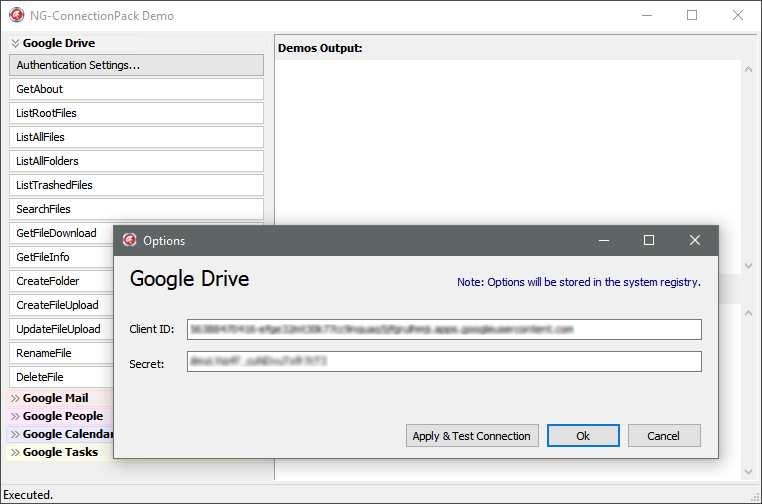Collapse the Google Drive section
762x504 pixels.
click(16, 43)
